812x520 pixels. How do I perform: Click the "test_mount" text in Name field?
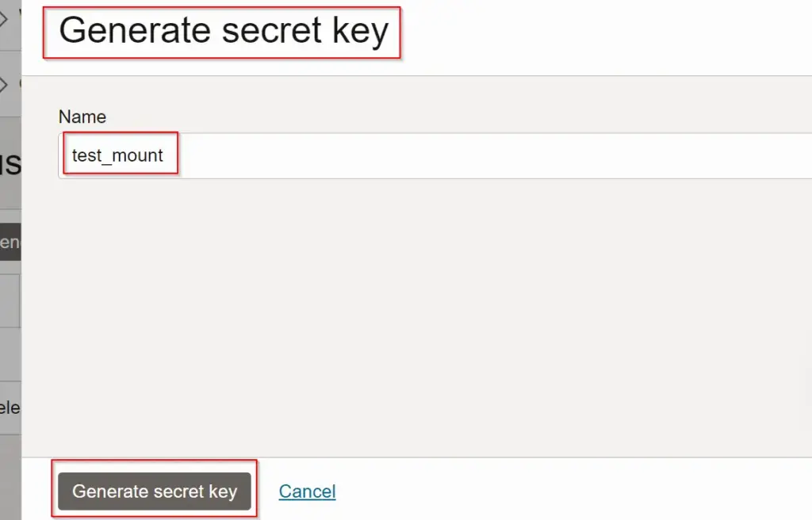pyautogui.click(x=117, y=155)
